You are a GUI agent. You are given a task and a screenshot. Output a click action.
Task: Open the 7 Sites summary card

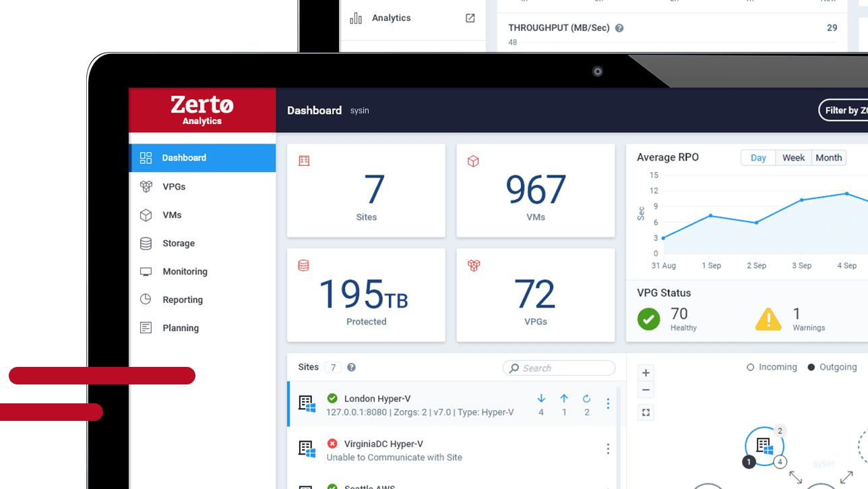(x=366, y=190)
